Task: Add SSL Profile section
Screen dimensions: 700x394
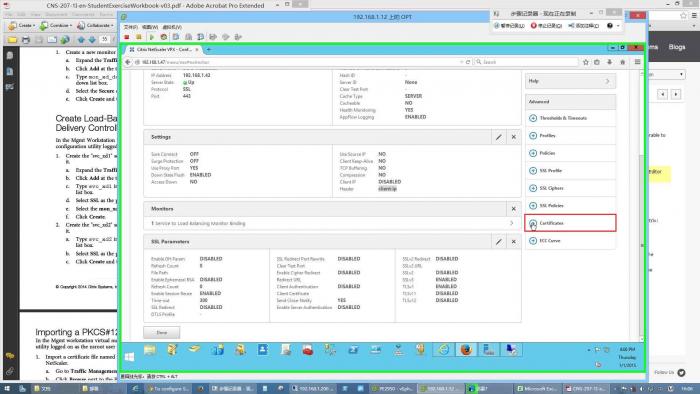Action: [570, 170]
